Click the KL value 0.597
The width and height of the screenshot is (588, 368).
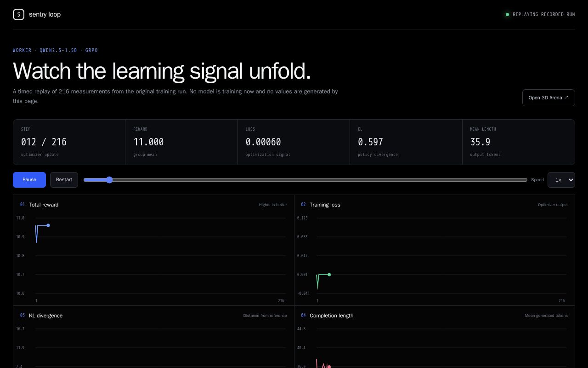pyautogui.click(x=370, y=142)
